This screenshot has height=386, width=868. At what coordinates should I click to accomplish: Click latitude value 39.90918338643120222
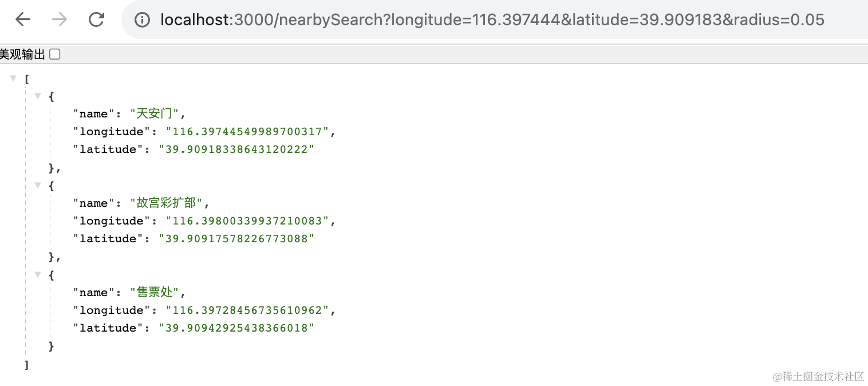[236, 149]
